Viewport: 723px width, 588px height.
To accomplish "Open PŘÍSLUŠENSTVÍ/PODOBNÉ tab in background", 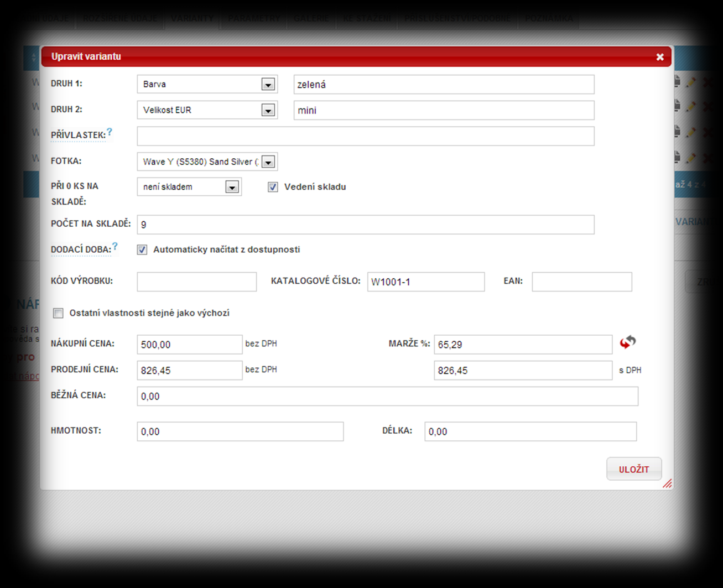I will click(457, 18).
